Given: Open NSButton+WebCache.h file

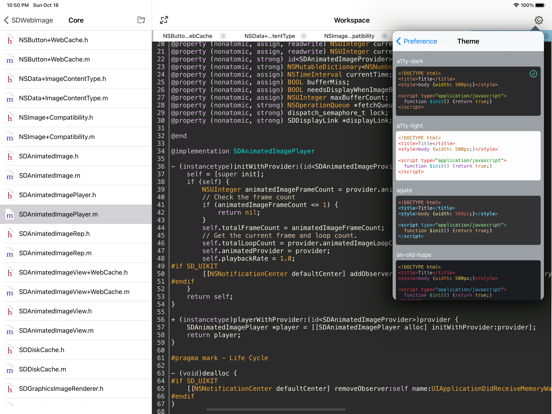Looking at the screenshot, I should (x=76, y=40).
